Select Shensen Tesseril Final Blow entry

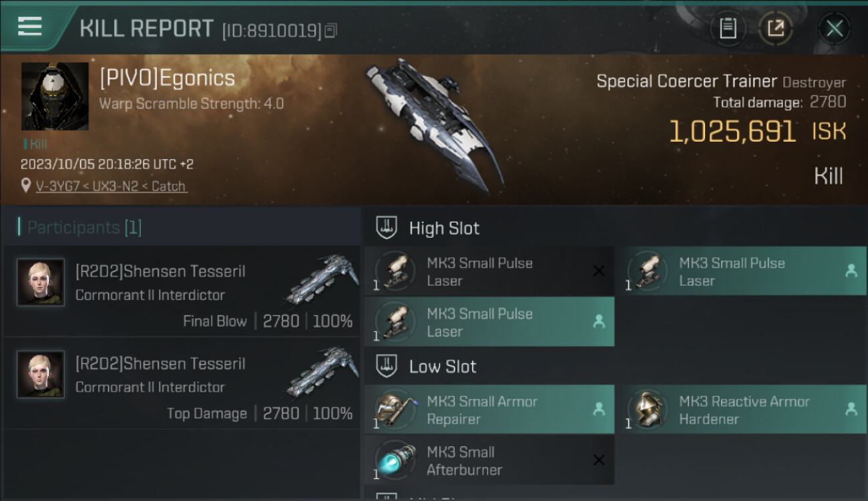pos(182,291)
